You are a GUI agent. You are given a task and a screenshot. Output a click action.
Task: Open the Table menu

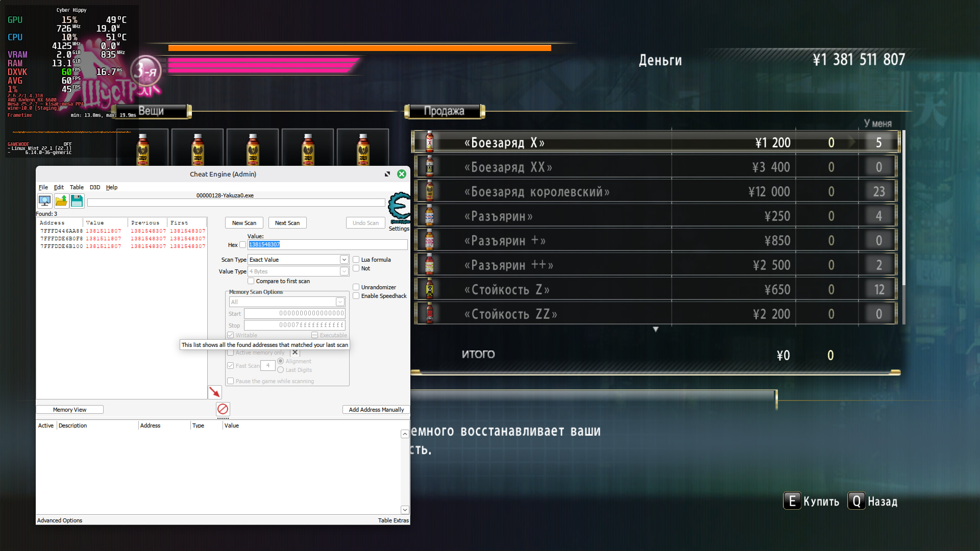click(77, 187)
